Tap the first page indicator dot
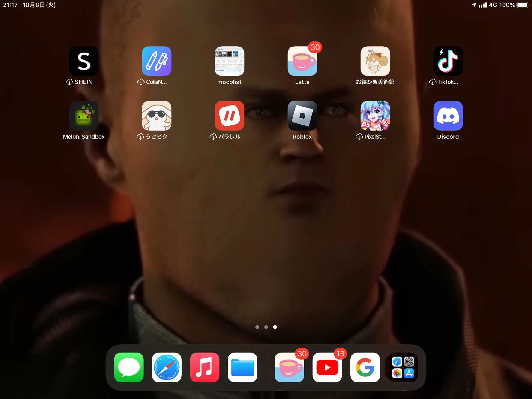This screenshot has width=532, height=399. (257, 327)
